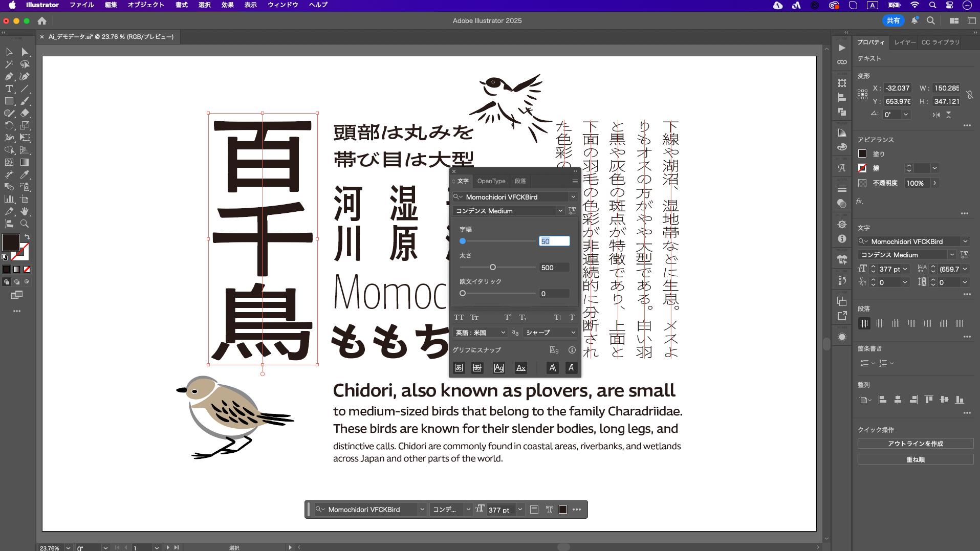
Task: Open the Home screen icon
Action: click(42, 21)
